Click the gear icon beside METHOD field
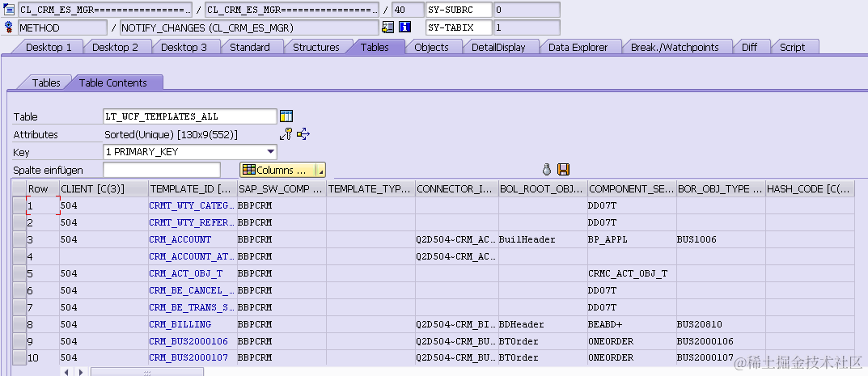This screenshot has width=868, height=376. click(x=8, y=27)
